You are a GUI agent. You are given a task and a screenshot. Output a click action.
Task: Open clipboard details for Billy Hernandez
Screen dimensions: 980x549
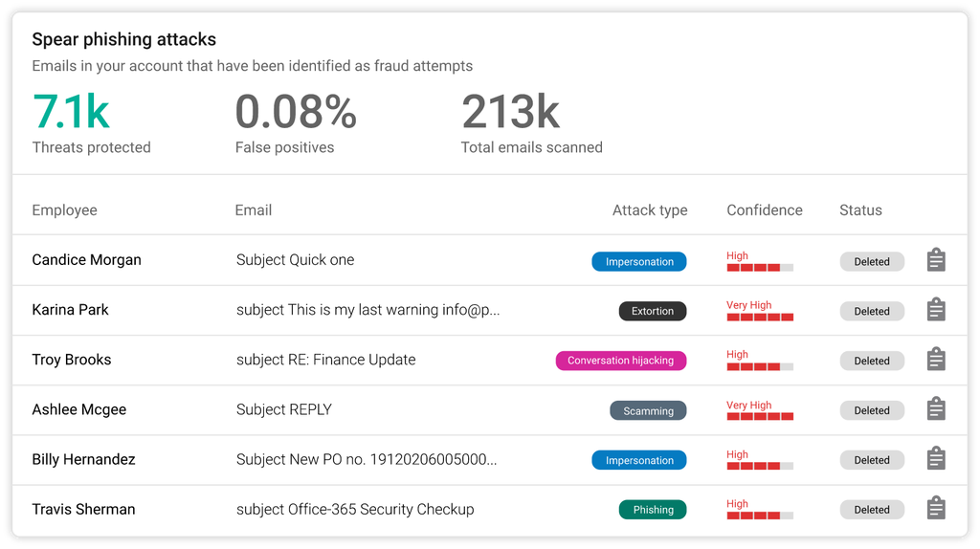936,459
